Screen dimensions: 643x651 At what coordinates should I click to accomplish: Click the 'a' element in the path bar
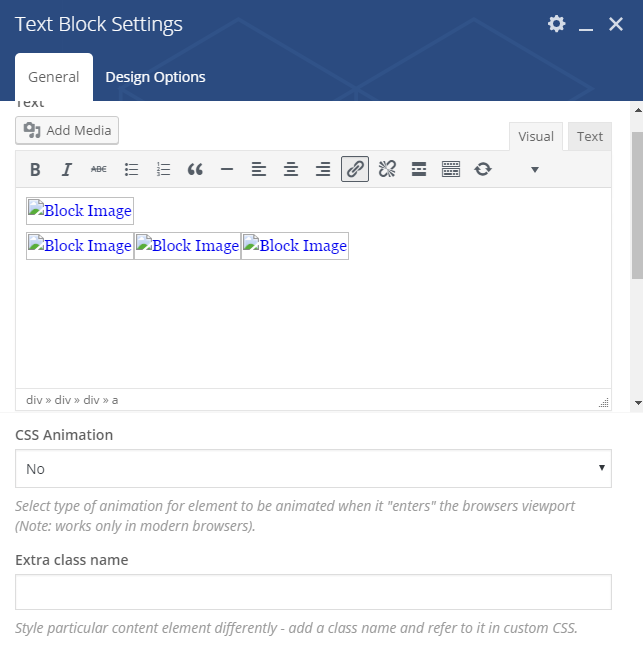pyautogui.click(x=115, y=400)
